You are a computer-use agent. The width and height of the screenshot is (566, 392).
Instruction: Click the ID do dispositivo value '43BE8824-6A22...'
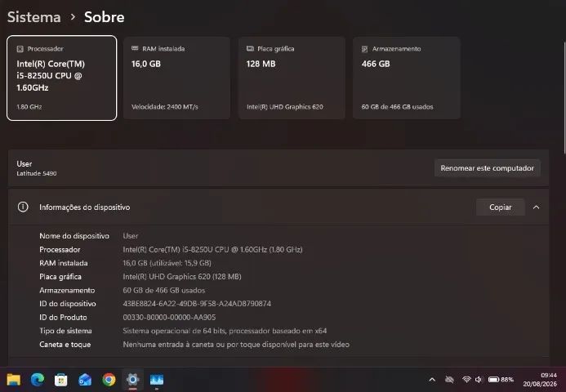tap(197, 304)
